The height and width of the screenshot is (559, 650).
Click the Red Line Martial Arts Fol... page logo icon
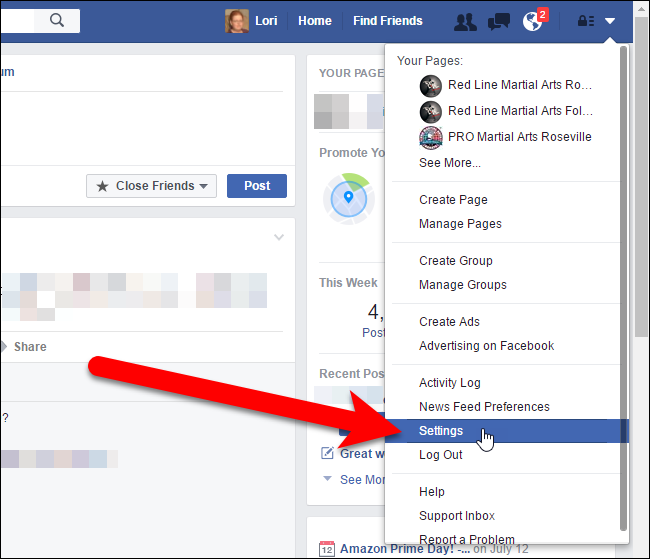click(431, 112)
